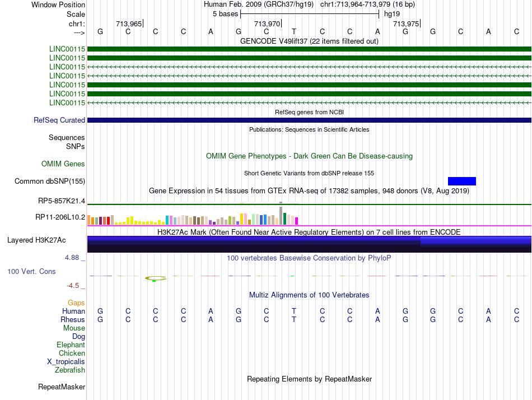Click the tall gray bar in GTEx chart
This screenshot has height=400, width=532.
[x=281, y=213]
